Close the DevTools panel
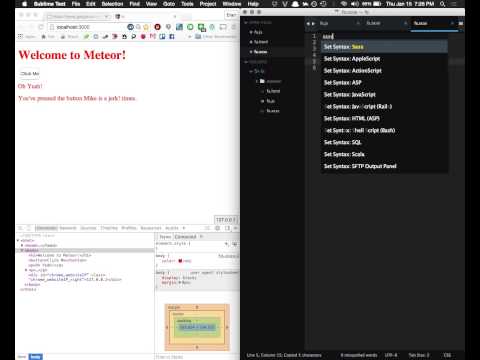 tap(235, 228)
